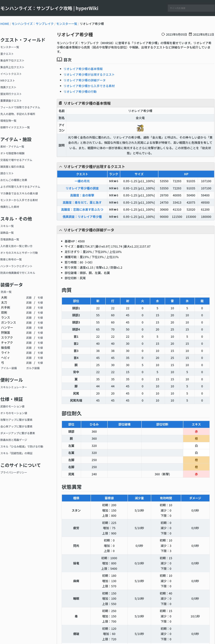This screenshot has height=644, width=215.
Task: Open モンスター一覧 breadcrumb link
Action: 67,24
